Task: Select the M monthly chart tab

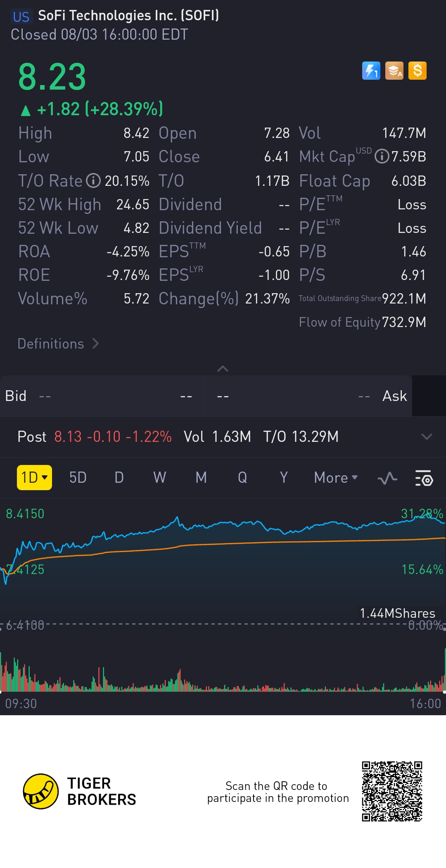Action: pyautogui.click(x=201, y=478)
